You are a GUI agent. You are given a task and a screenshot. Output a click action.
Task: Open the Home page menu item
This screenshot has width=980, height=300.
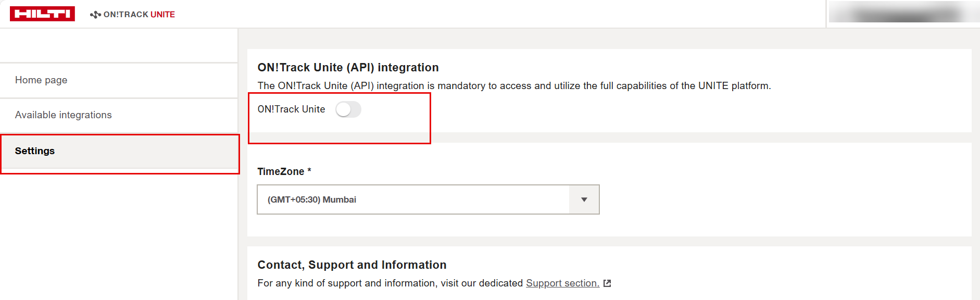point(41,80)
